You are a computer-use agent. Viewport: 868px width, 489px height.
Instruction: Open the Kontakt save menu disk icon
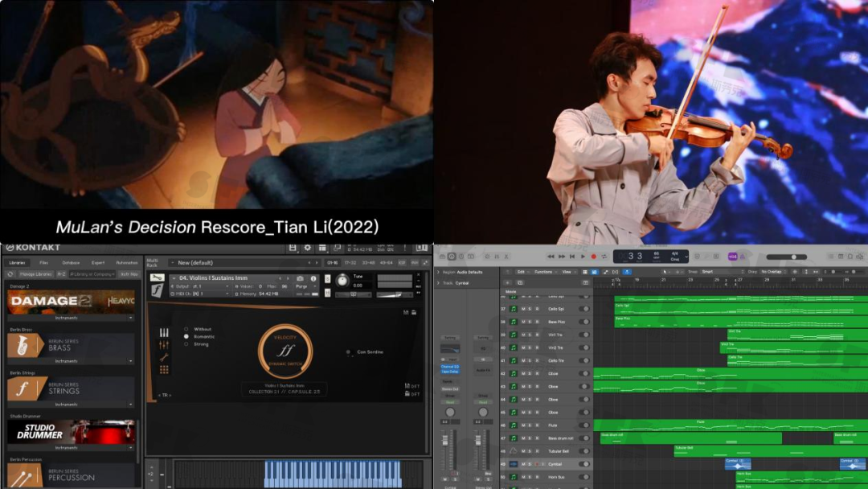pyautogui.click(x=293, y=248)
